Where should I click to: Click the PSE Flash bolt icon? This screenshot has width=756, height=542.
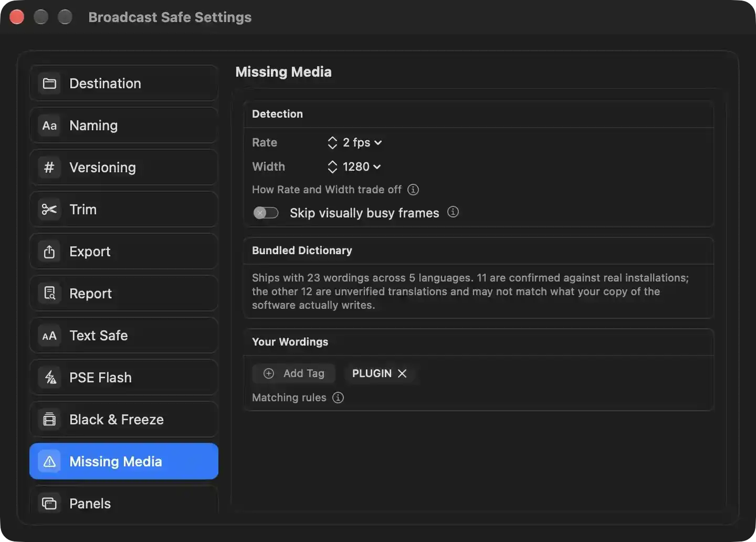pyautogui.click(x=49, y=378)
